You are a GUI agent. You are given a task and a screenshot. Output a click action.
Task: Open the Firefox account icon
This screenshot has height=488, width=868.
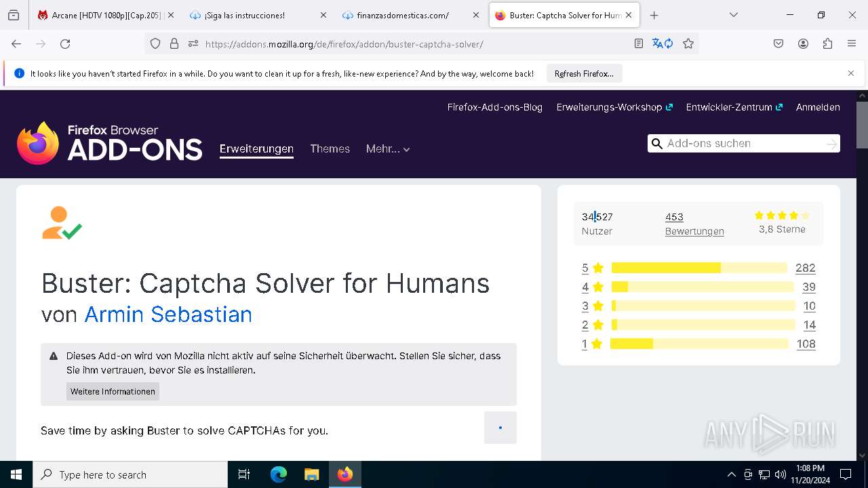[x=803, y=43]
